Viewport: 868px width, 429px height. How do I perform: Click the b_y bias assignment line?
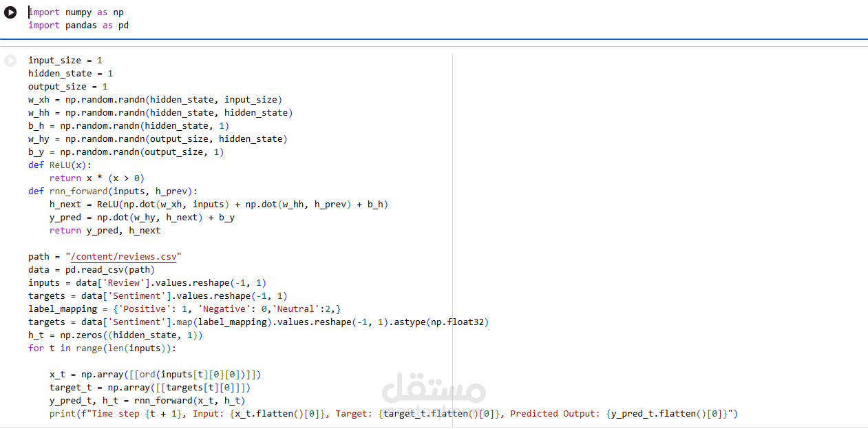point(126,152)
